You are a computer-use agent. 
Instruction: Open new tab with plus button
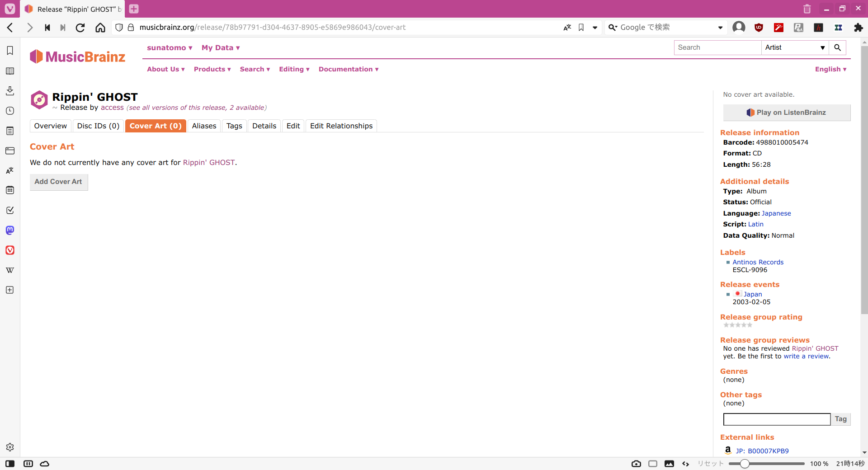click(x=134, y=9)
